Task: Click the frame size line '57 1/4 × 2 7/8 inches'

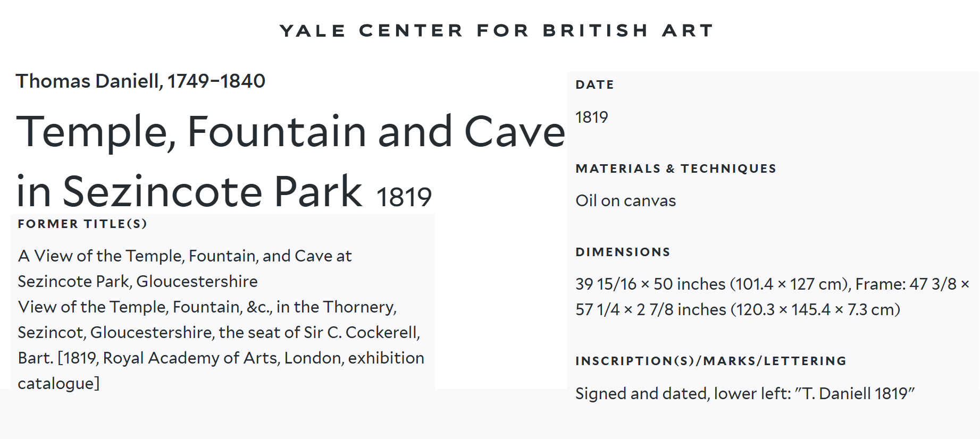Action: [x=651, y=310]
